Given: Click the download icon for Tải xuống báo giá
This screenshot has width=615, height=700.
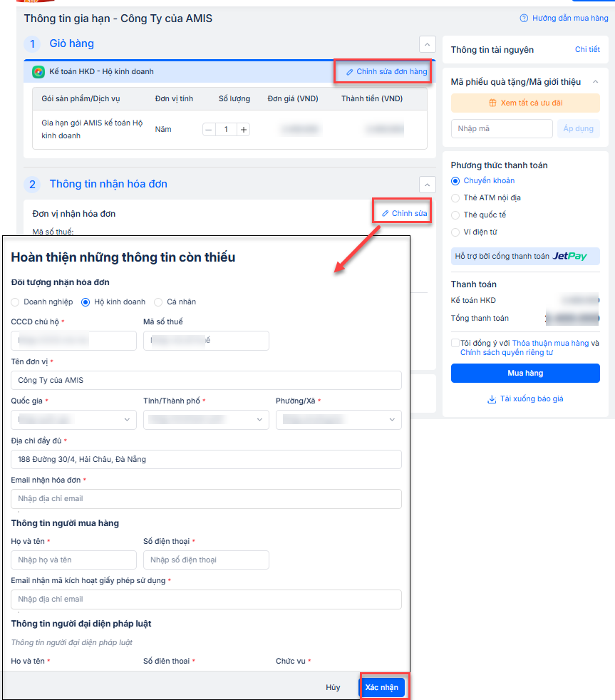Looking at the screenshot, I should tap(491, 399).
